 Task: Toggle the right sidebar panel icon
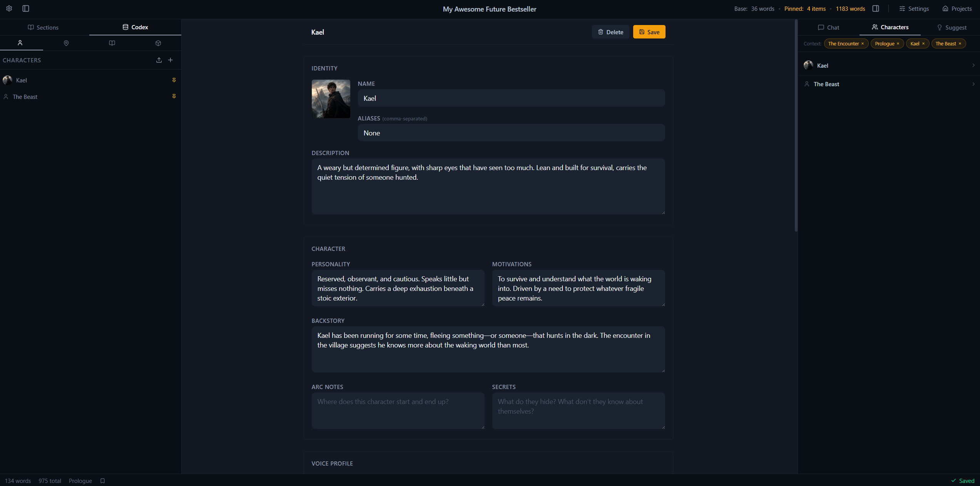pyautogui.click(x=876, y=8)
